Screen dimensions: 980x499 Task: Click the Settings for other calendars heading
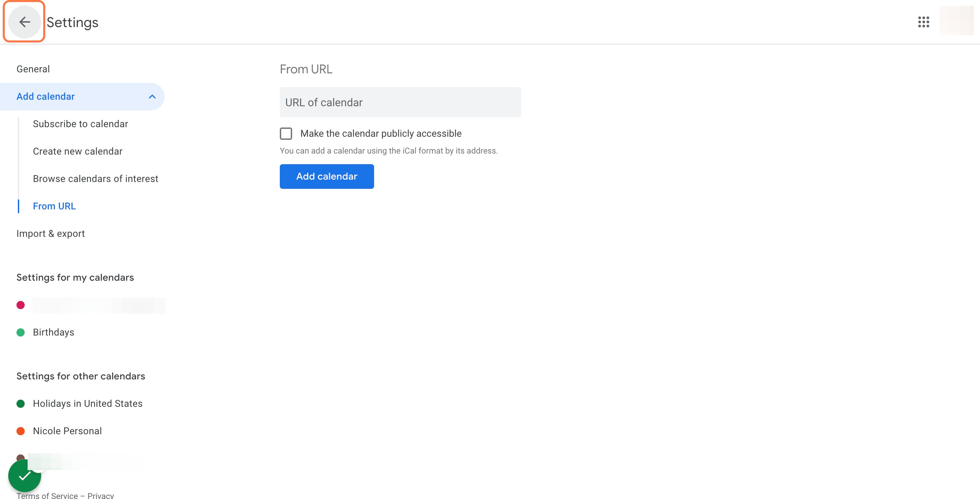81,376
